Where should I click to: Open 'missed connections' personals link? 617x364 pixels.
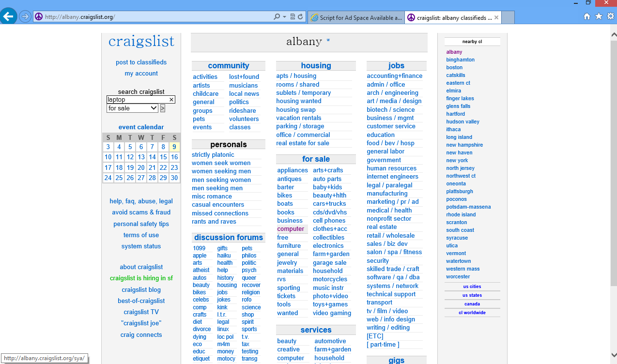click(220, 213)
